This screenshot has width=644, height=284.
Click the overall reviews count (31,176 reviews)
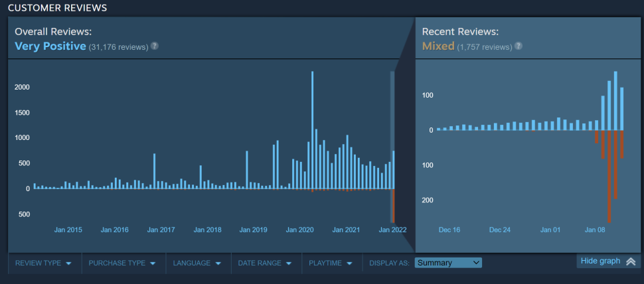[118, 47]
